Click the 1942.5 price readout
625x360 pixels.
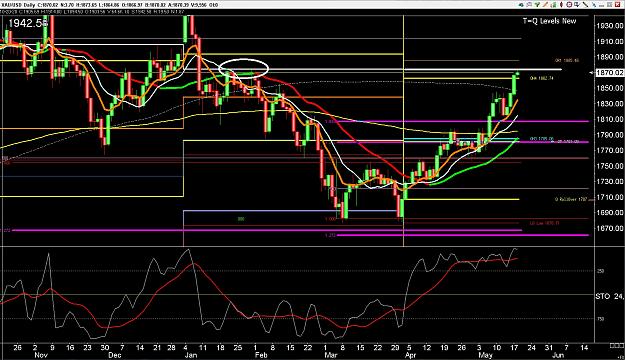[x=27, y=23]
